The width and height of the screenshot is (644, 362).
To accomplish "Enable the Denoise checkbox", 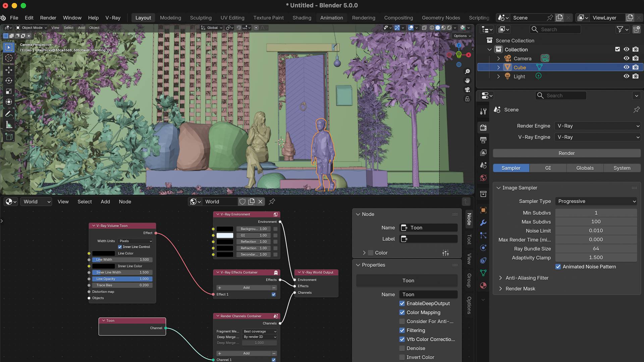I will point(402,348).
